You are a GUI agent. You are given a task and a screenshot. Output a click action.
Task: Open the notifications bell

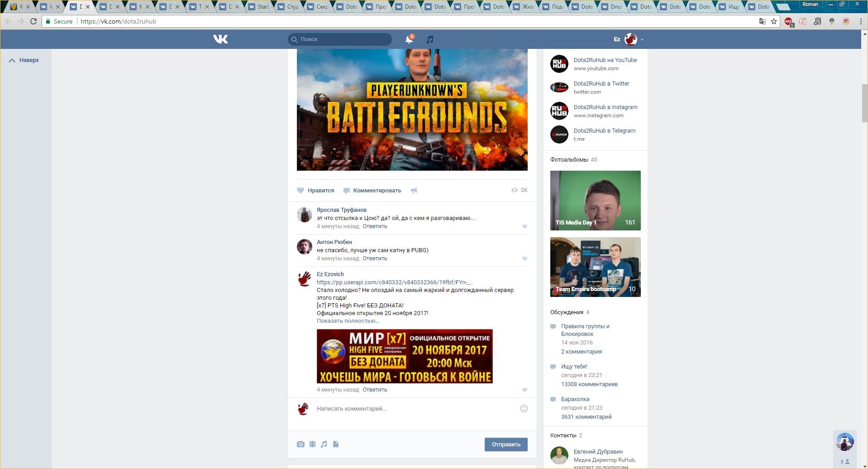(409, 39)
